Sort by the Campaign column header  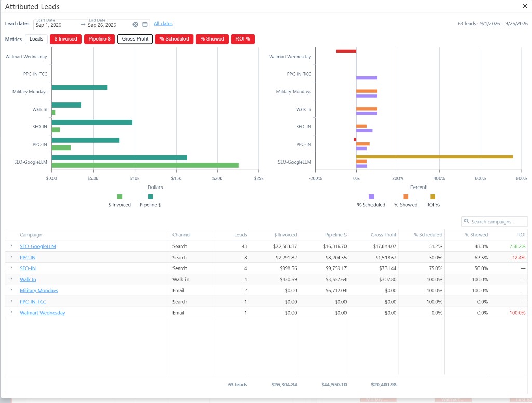tap(31, 235)
